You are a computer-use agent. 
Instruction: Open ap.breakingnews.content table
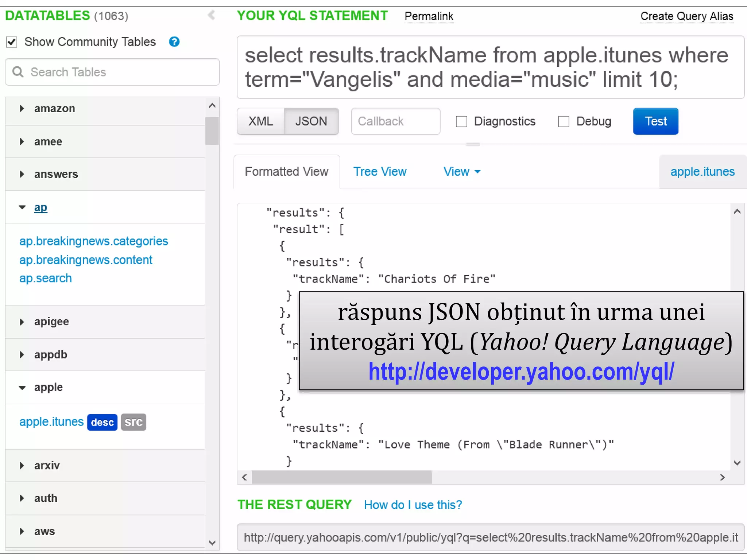click(86, 260)
